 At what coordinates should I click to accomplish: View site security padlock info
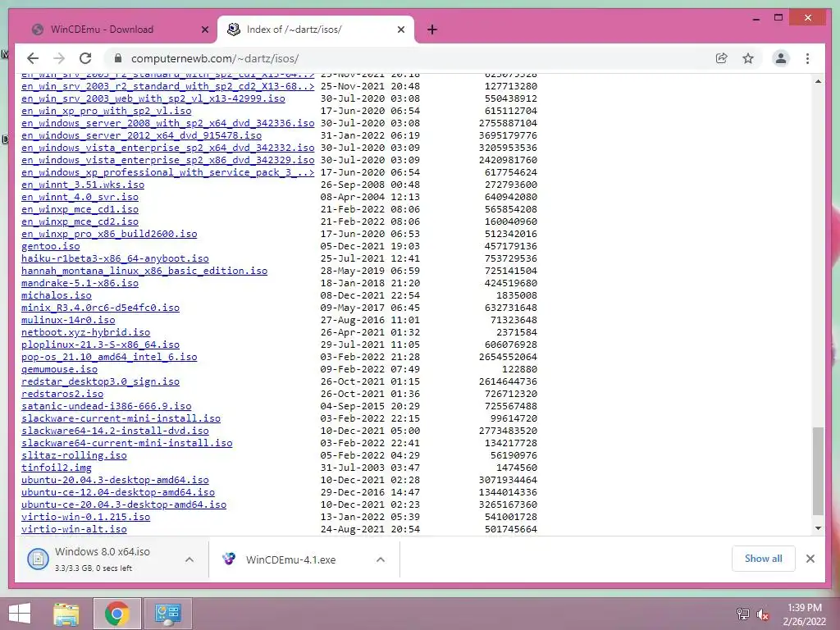[118, 58]
